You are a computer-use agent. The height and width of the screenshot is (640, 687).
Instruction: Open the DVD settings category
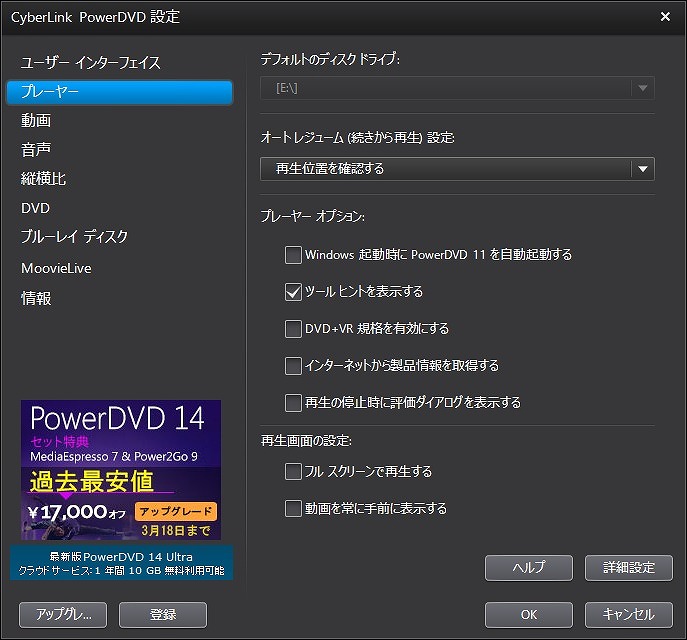point(35,208)
